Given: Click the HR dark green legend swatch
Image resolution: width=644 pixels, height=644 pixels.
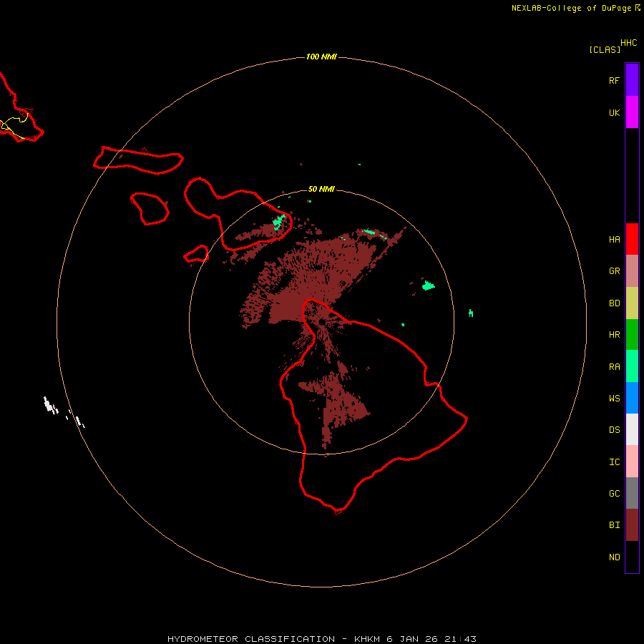Looking at the screenshot, I should point(632,335).
